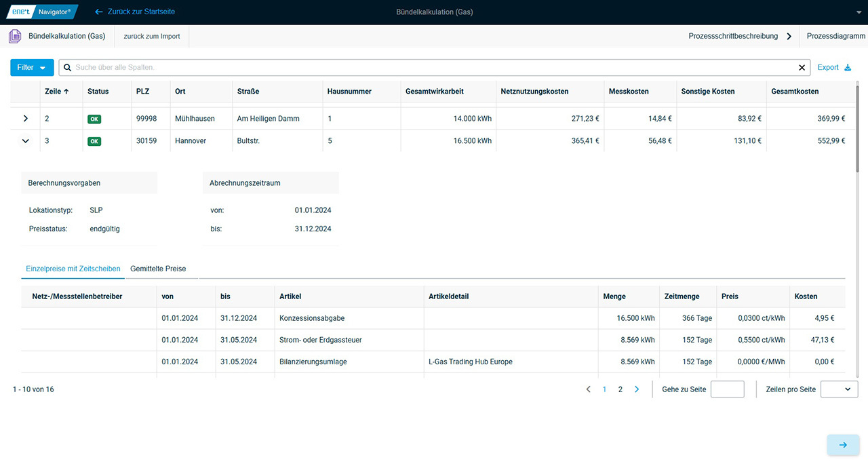
Task: Select the Einzelpreise mit Zeitscheiben tab
Action: pos(73,269)
